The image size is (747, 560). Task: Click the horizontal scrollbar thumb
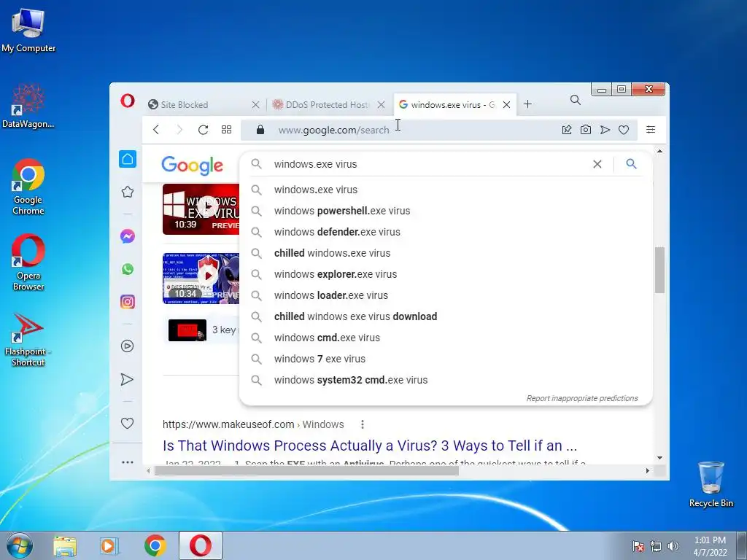pyautogui.click(x=306, y=471)
